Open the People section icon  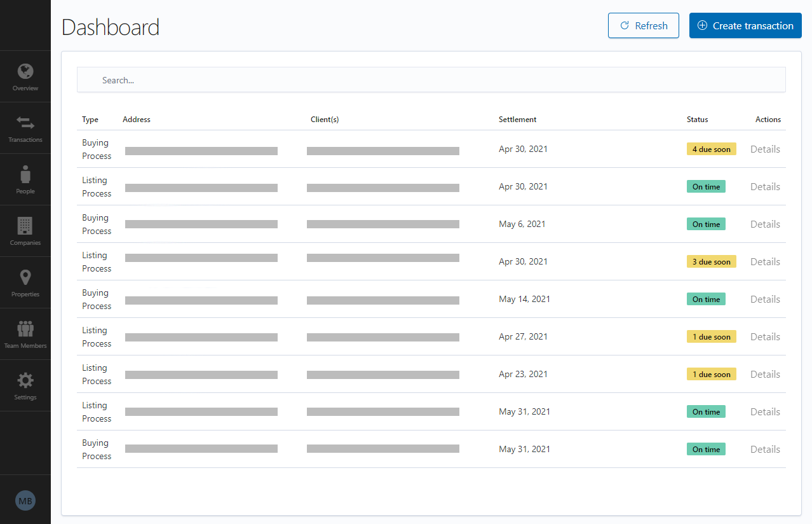(25, 174)
